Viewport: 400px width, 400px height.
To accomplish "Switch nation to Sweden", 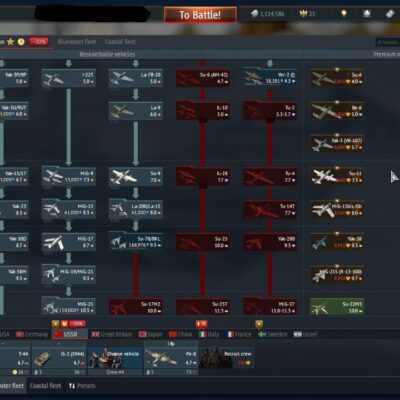I will tap(273, 334).
